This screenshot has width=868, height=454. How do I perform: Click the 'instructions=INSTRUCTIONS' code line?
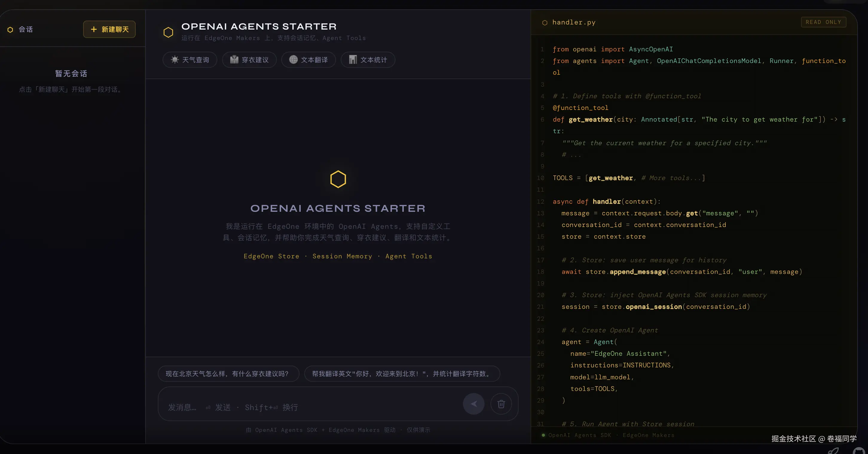(622, 365)
